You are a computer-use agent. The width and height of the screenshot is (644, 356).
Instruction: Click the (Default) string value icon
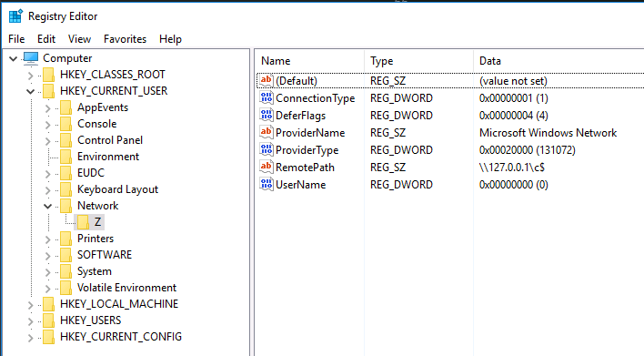267,80
